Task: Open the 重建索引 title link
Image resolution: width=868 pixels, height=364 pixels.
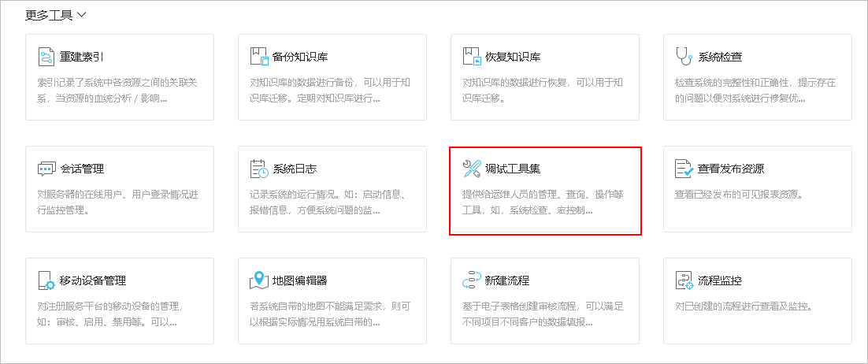Action: (x=81, y=57)
